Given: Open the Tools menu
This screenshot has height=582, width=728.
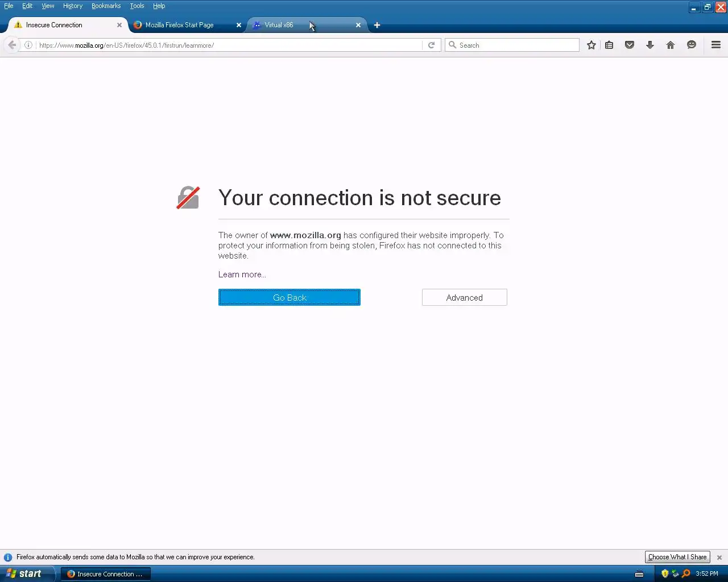Looking at the screenshot, I should click(137, 6).
